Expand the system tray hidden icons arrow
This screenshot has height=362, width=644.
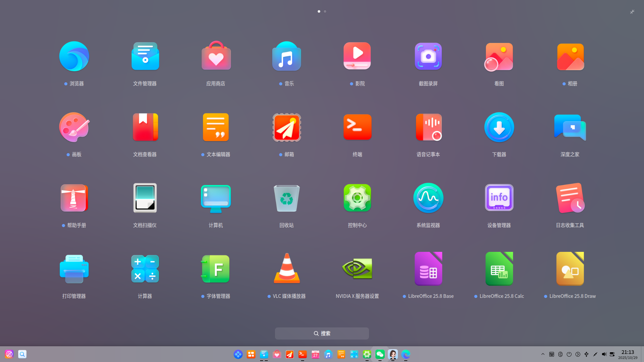pyautogui.click(x=543, y=354)
